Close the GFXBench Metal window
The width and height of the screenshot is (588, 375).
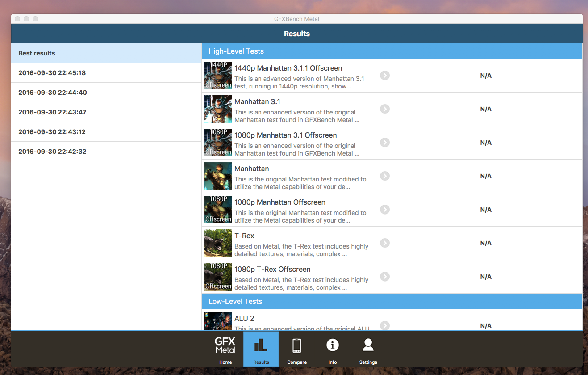coord(17,19)
